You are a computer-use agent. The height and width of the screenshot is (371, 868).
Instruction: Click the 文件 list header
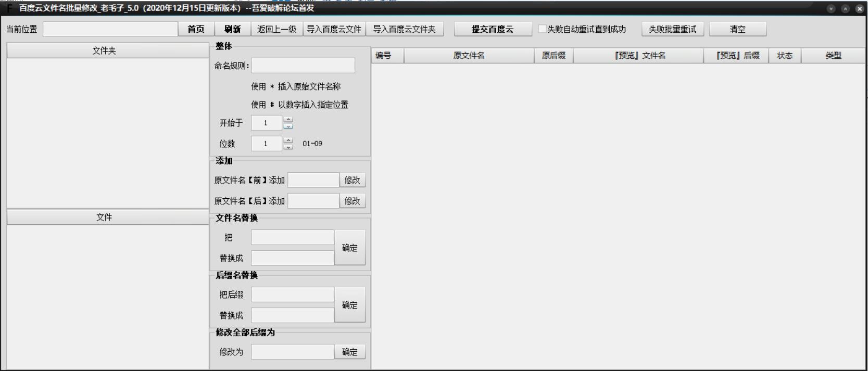click(x=108, y=217)
